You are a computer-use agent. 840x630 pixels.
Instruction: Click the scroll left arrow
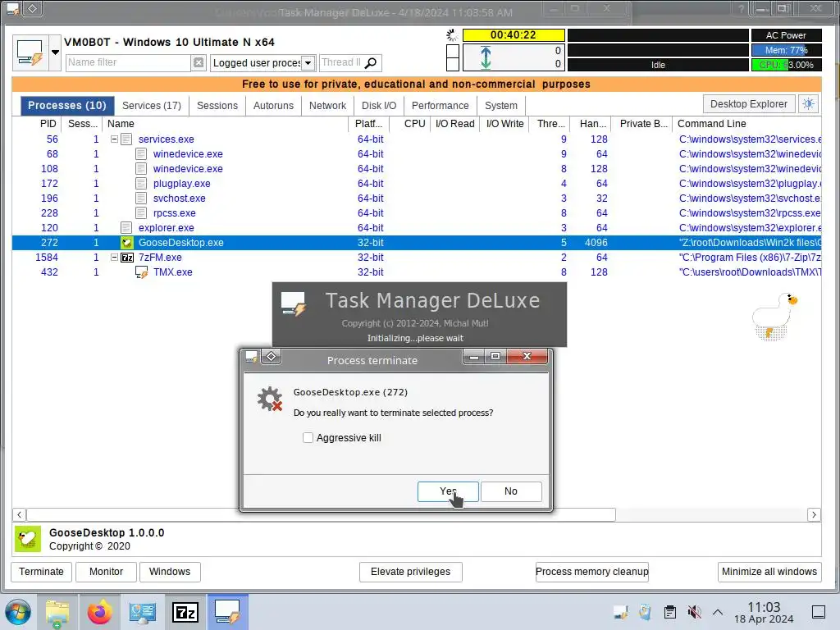tap(20, 515)
